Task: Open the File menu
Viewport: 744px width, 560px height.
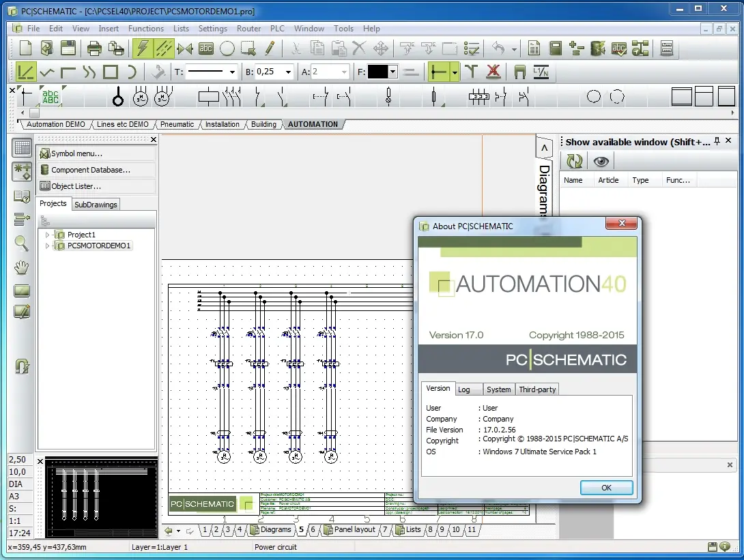Action: [33, 29]
